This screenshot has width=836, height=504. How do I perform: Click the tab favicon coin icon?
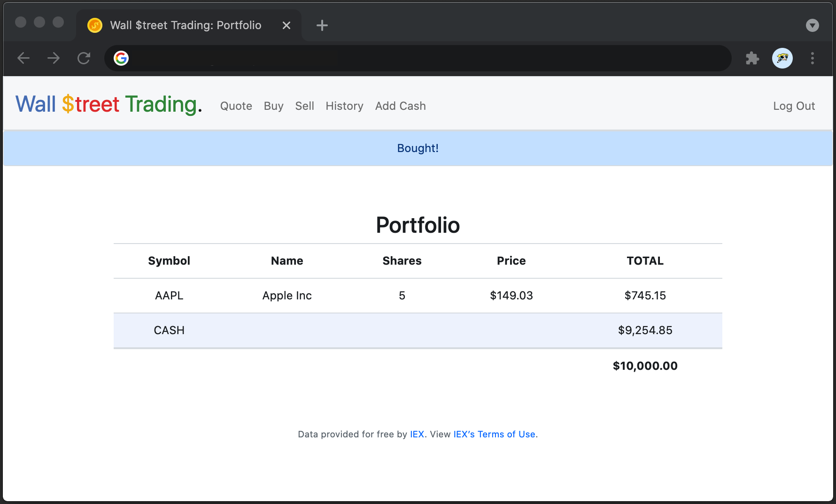tap(95, 25)
